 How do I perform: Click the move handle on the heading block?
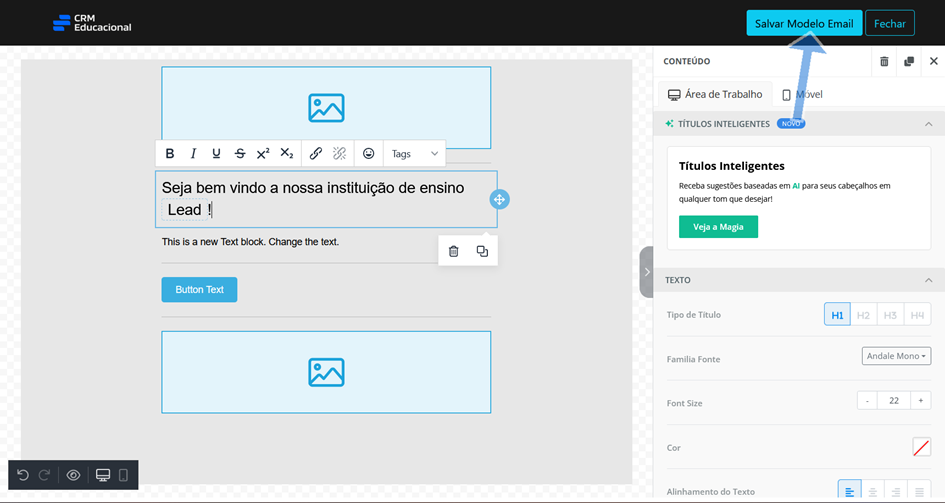point(500,199)
